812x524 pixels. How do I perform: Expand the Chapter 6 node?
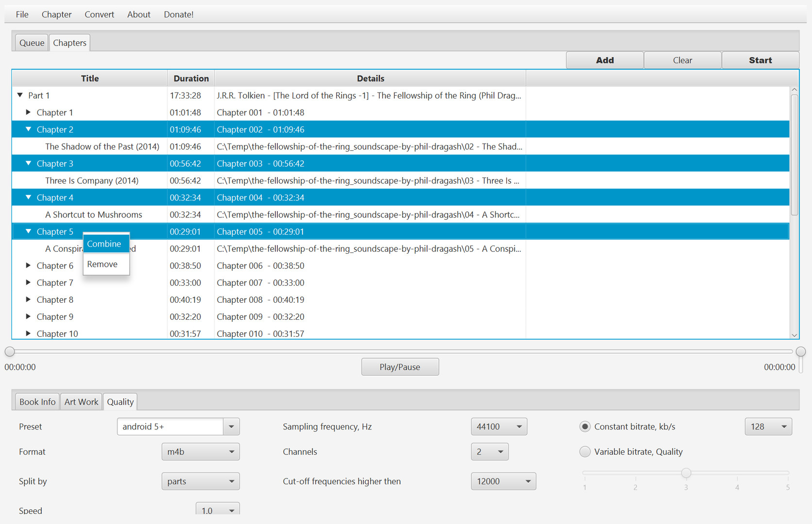(28, 265)
